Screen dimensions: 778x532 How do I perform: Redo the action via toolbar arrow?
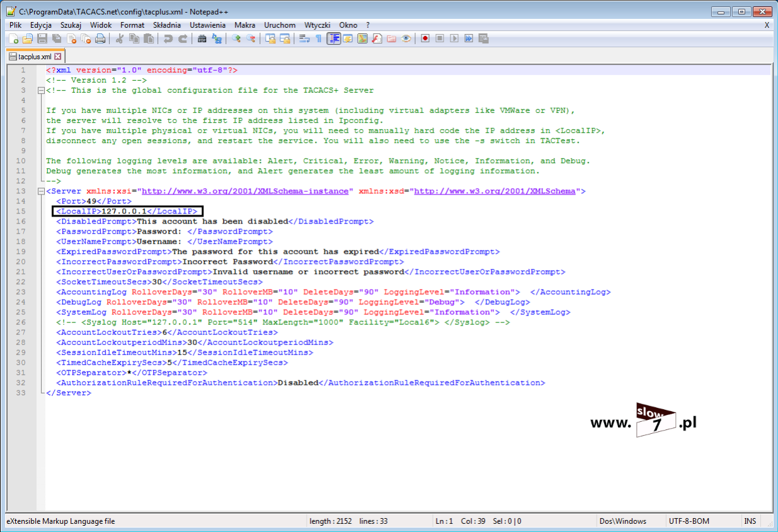click(x=183, y=38)
